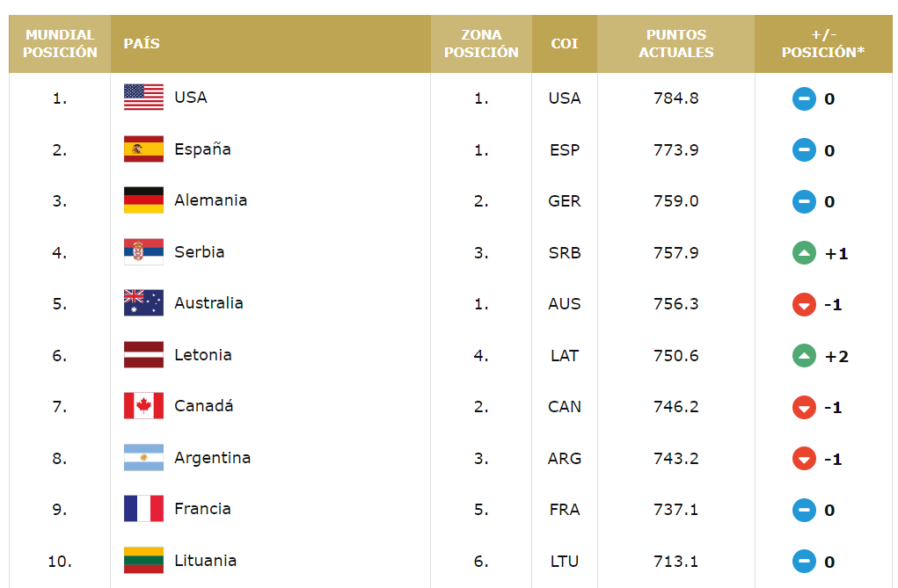Click the Serbia flag icon
898x588 pixels.
tap(143, 252)
